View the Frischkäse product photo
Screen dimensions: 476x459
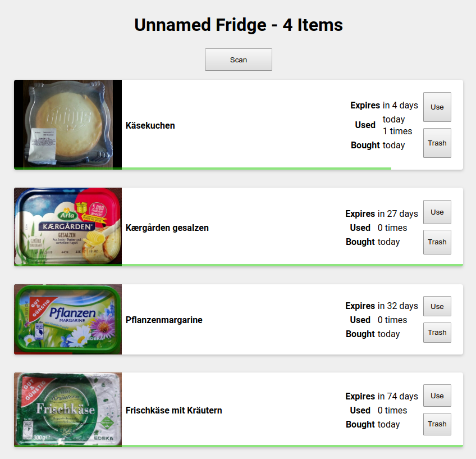(67, 409)
